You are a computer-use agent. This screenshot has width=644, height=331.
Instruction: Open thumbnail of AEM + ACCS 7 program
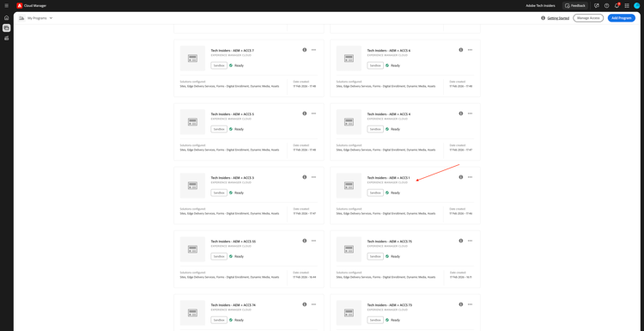tap(192, 58)
